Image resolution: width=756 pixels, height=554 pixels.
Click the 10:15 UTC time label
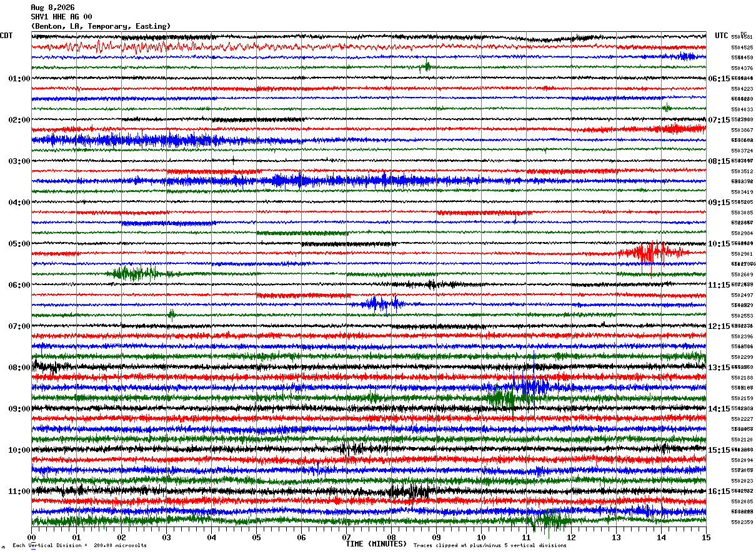click(x=719, y=244)
